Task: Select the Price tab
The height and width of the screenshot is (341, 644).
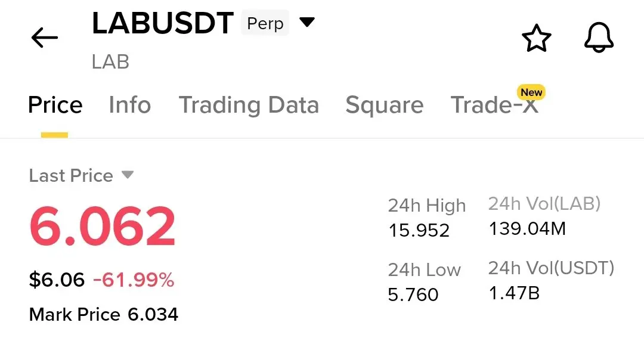Action: coord(55,105)
